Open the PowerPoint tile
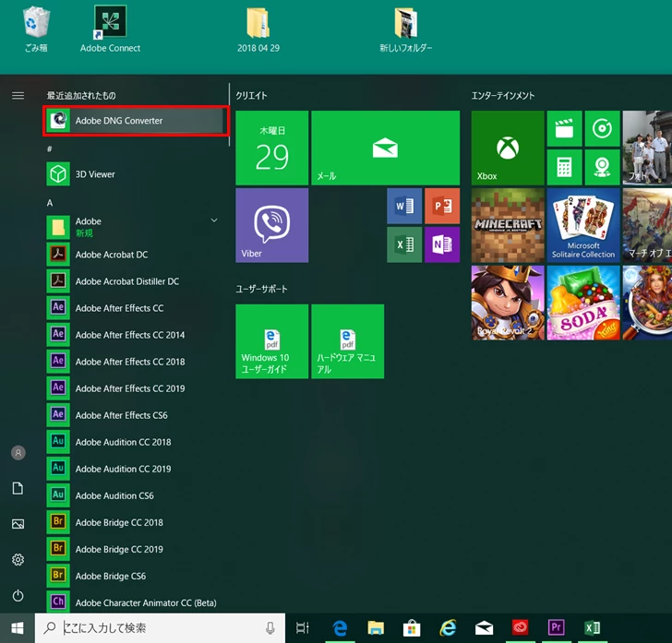This screenshot has width=672, height=643. 442,206
